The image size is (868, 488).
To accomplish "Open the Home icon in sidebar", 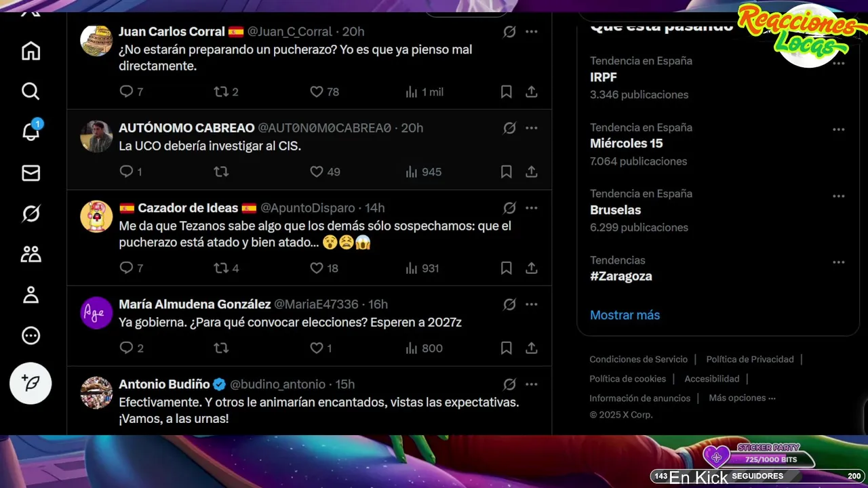I will 31,51.
